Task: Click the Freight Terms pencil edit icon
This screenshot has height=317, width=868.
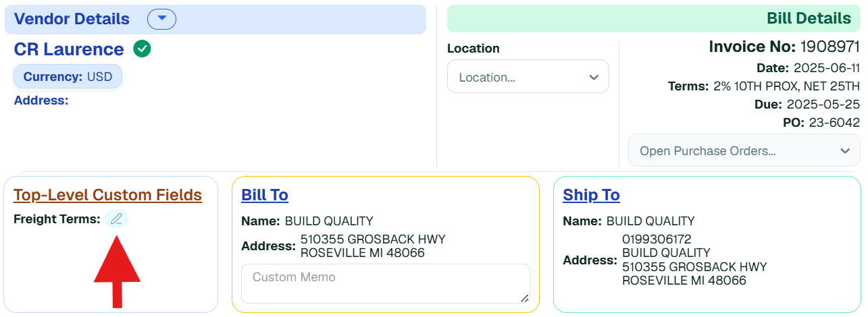Action: [116, 219]
